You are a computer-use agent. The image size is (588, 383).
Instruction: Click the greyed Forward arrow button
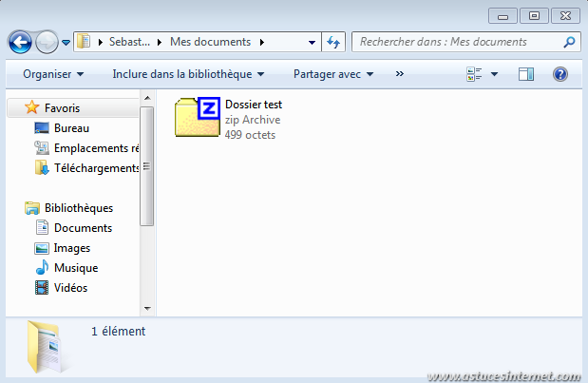tap(47, 42)
